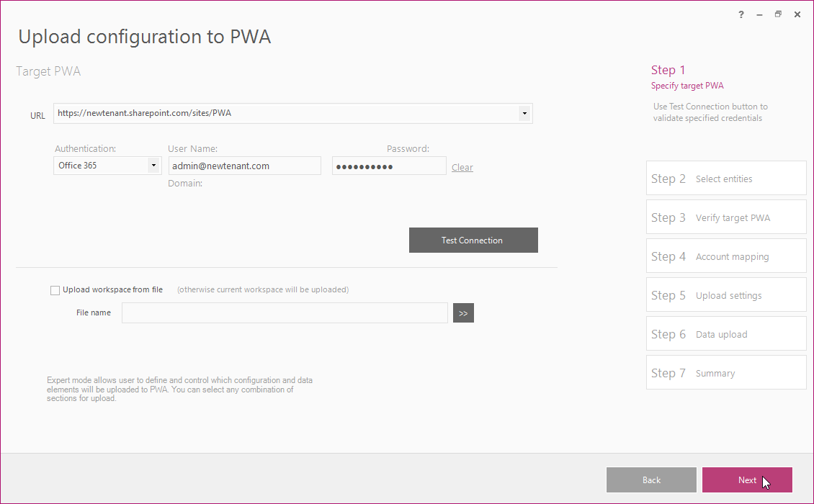This screenshot has height=504, width=814.
Task: Go to Step 3 Verify target PWA
Action: point(725,217)
